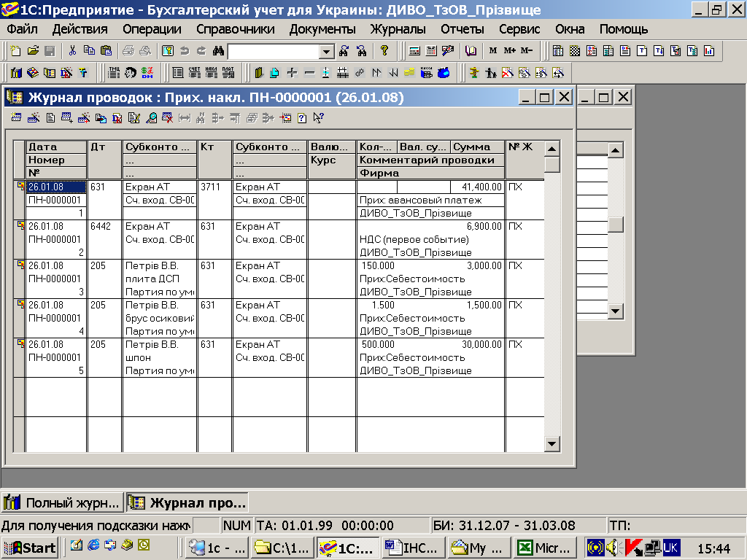
Task: Open the Помощь menu
Action: tap(623, 29)
